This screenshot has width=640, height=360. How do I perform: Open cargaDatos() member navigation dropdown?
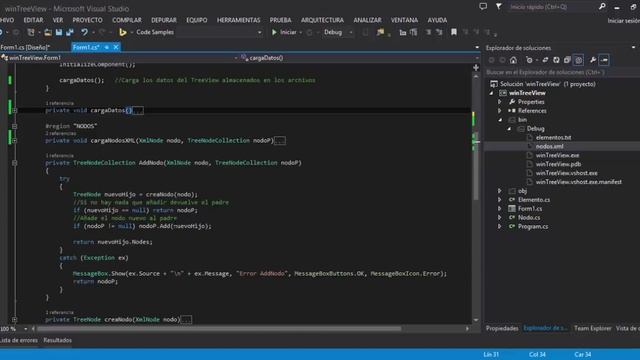coord(477,58)
